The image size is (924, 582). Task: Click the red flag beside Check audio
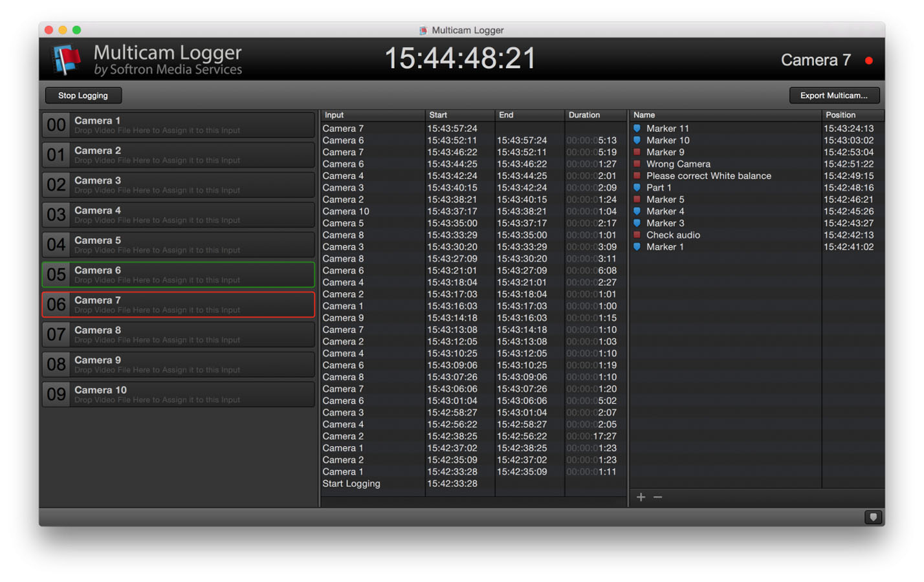point(637,235)
